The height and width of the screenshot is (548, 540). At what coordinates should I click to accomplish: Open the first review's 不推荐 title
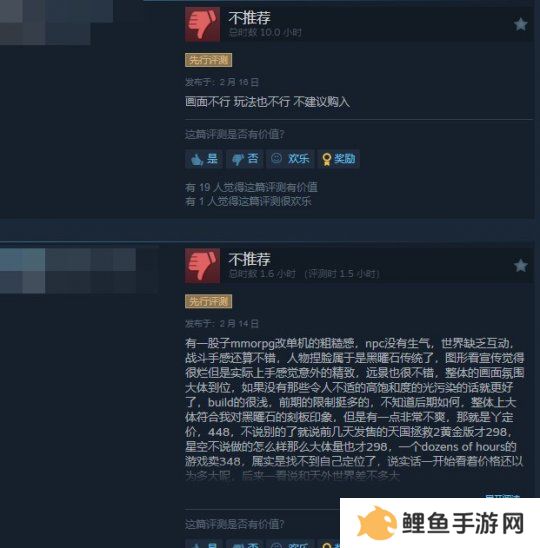point(250,17)
